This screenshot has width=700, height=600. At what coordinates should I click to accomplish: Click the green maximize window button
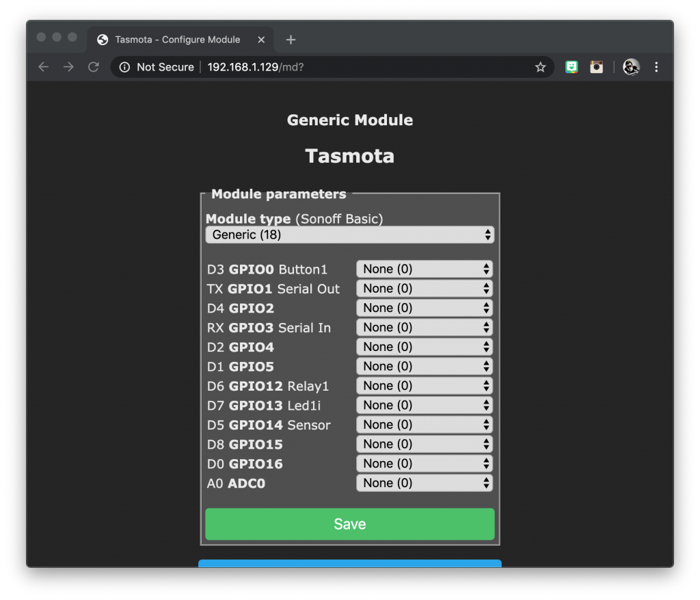coord(72,37)
